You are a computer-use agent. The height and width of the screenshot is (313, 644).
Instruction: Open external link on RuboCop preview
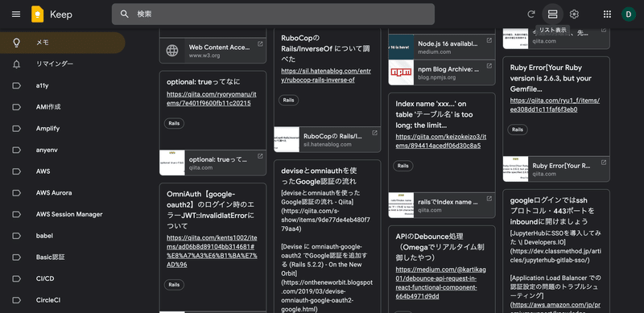[x=374, y=133]
